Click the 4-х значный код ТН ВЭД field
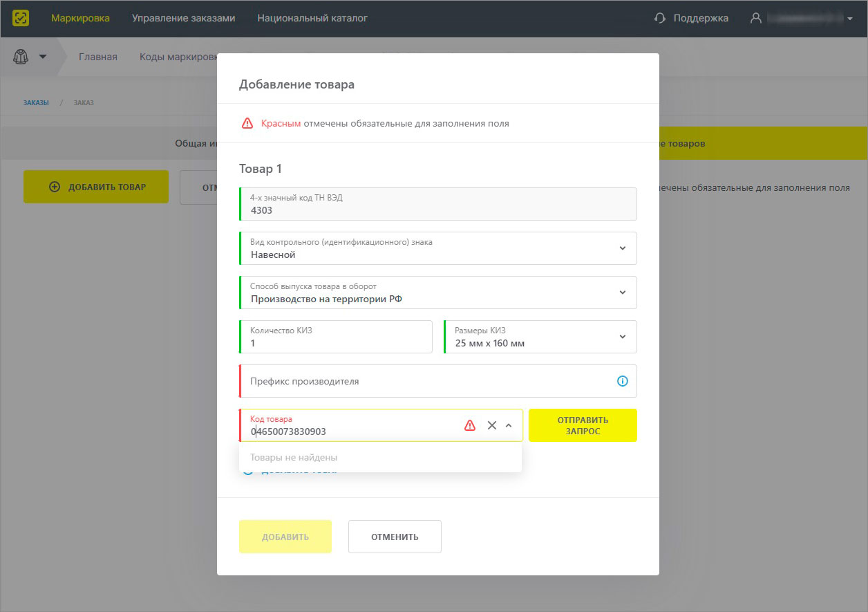Image resolution: width=868 pixels, height=612 pixels. pos(438,204)
